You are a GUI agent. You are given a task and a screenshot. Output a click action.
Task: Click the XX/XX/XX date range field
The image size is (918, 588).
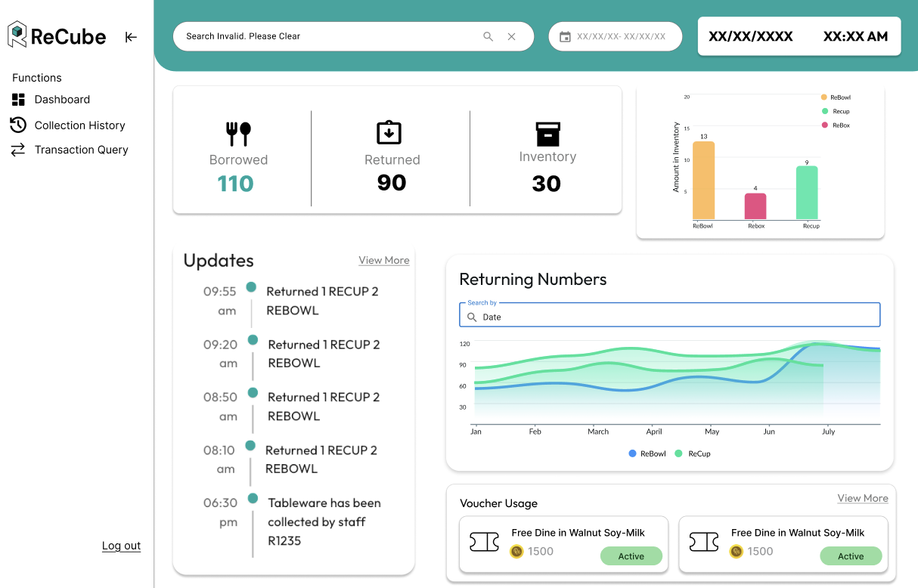pyautogui.click(x=616, y=36)
